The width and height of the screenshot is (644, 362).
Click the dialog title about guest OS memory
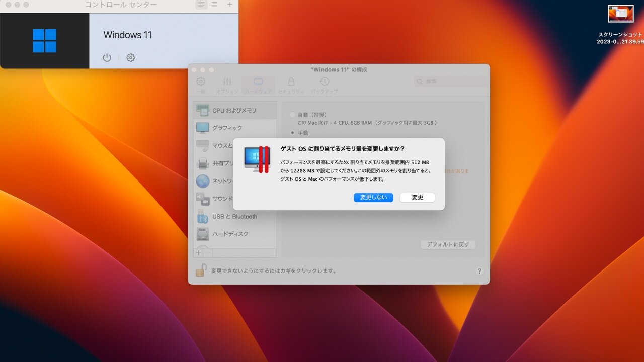point(343,149)
